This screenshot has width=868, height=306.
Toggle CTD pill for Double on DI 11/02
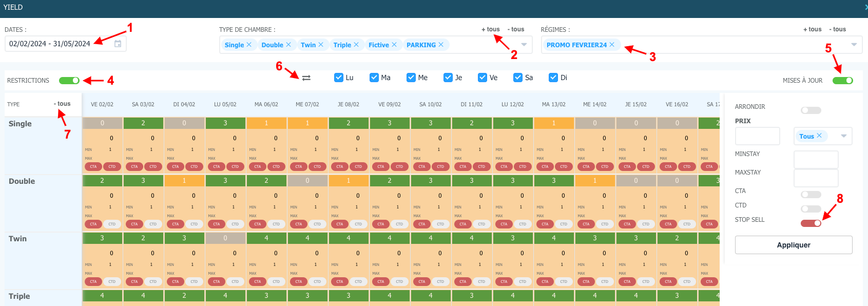(481, 224)
